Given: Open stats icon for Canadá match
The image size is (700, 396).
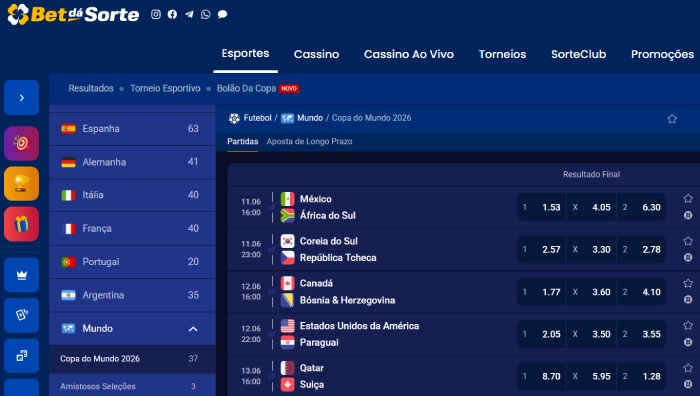Looking at the screenshot, I should coord(688,300).
